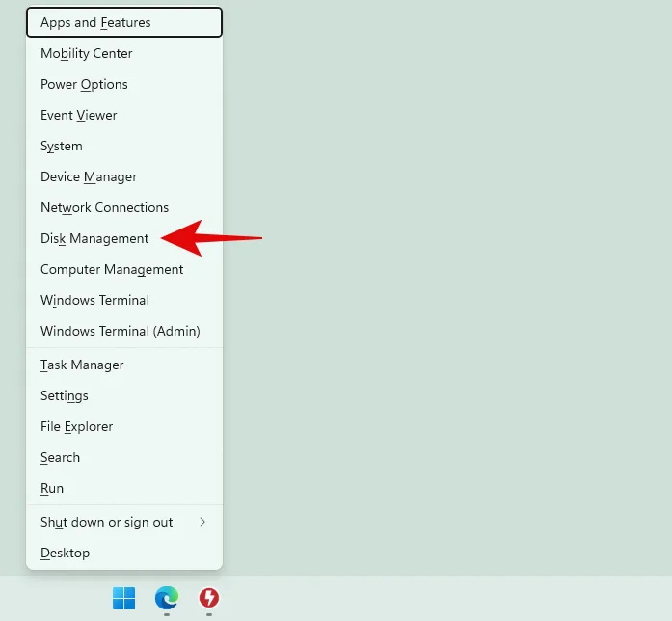Launch Event Viewer
Image resolution: width=672 pixels, height=621 pixels.
(79, 115)
